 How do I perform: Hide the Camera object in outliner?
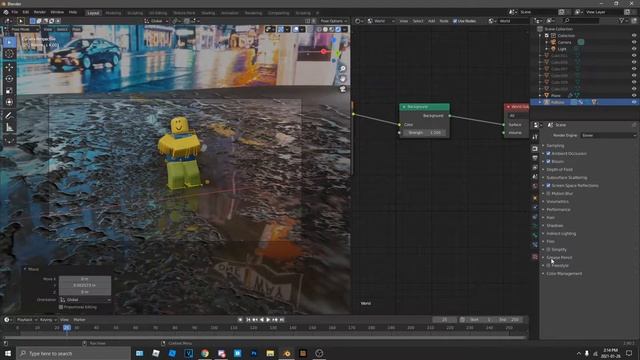tap(634, 42)
